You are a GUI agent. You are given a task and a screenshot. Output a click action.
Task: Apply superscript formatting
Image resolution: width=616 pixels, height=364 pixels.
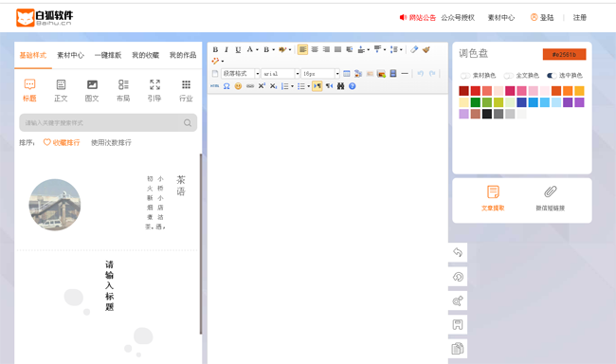262,86
